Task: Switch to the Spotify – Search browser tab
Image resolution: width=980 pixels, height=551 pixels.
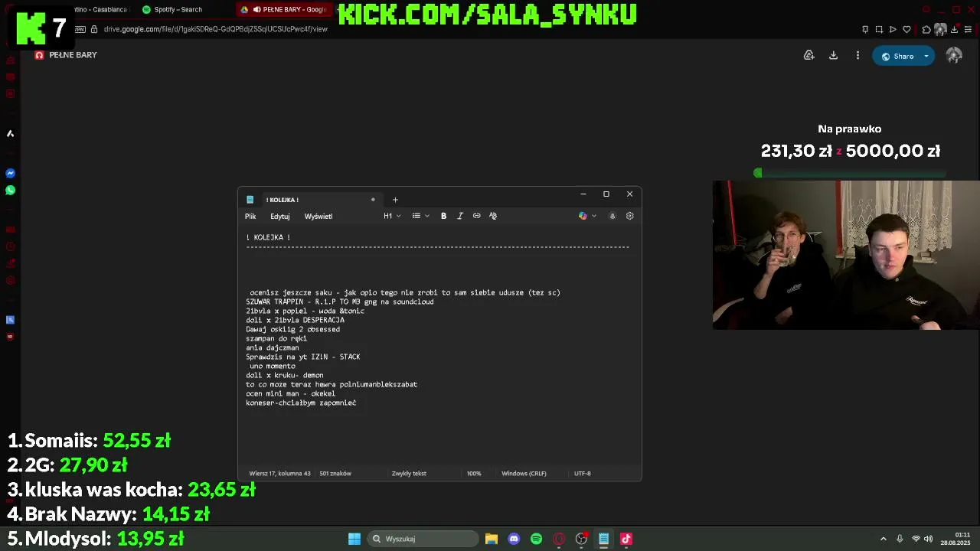Action: point(178,9)
